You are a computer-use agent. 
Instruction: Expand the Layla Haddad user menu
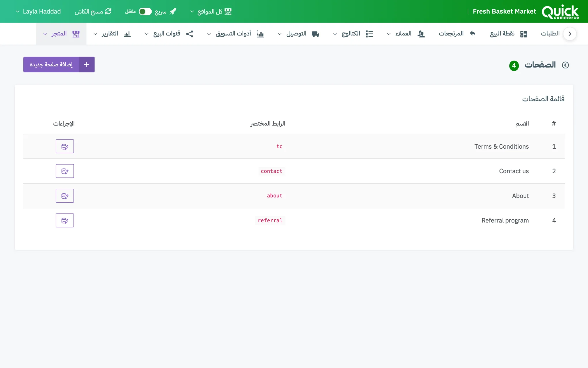pyautogui.click(x=38, y=12)
